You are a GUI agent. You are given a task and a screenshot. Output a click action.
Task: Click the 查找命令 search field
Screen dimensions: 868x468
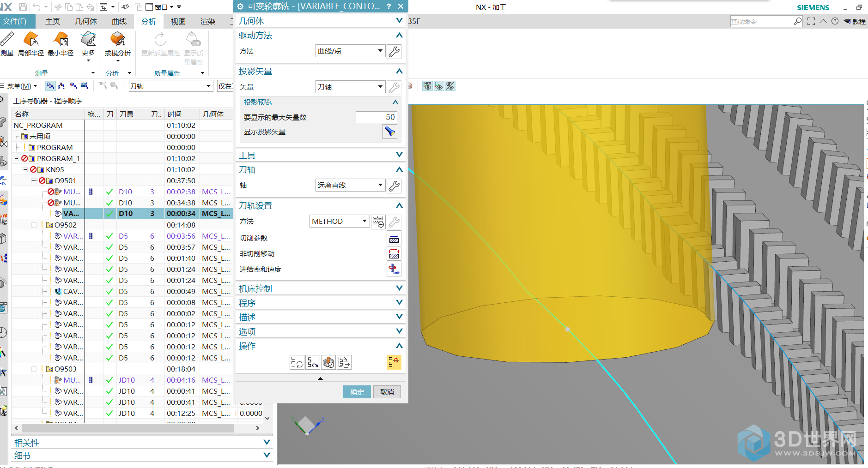click(x=761, y=21)
